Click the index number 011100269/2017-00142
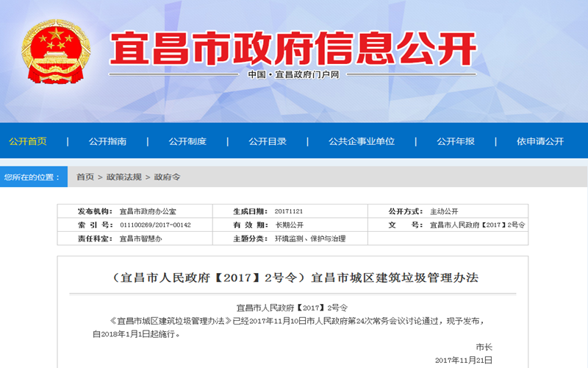Screen dimensions: 588x368 [155, 224]
